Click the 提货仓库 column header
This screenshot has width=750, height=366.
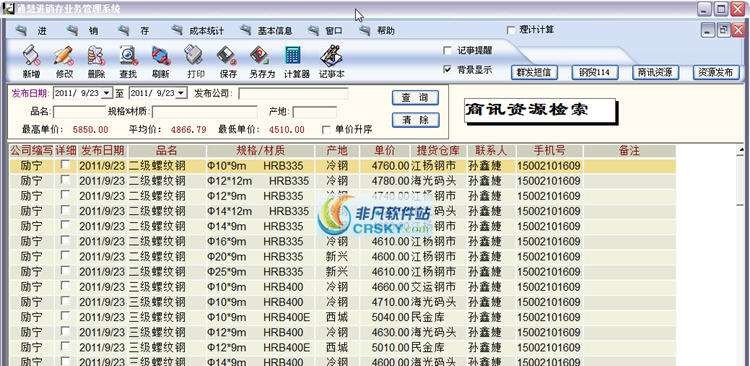(x=439, y=151)
